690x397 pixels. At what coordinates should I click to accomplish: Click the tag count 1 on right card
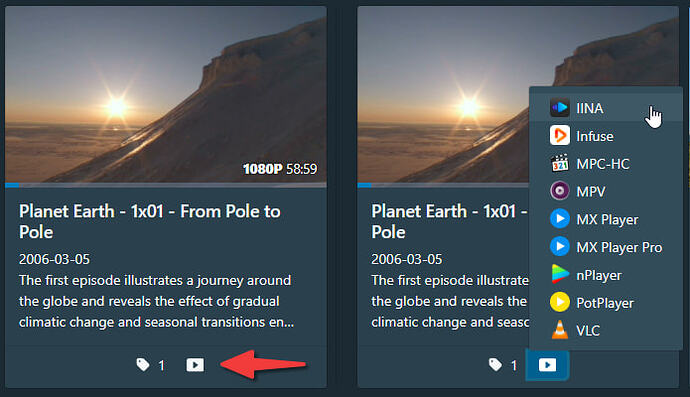pyautogui.click(x=514, y=365)
